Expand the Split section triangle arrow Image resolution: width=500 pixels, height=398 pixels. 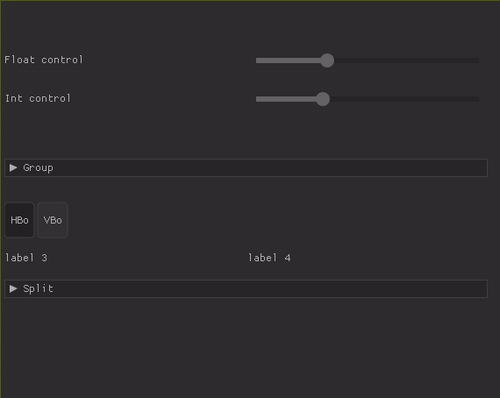(x=13, y=289)
